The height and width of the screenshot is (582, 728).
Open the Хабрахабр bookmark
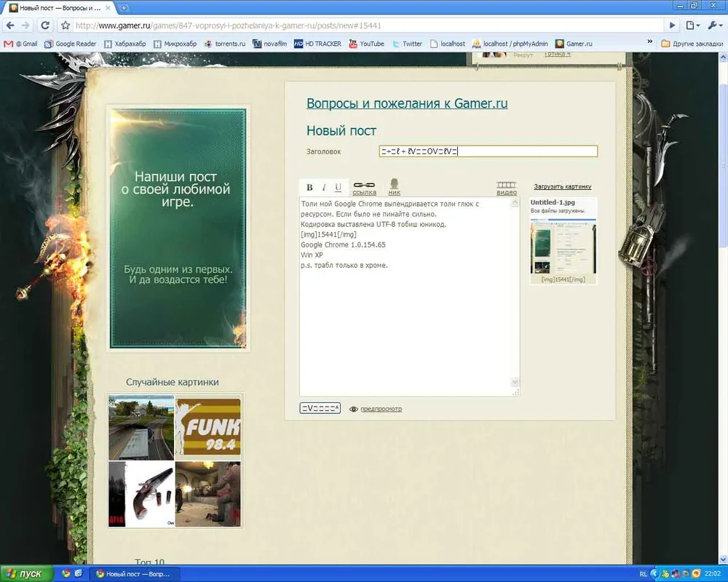124,44
